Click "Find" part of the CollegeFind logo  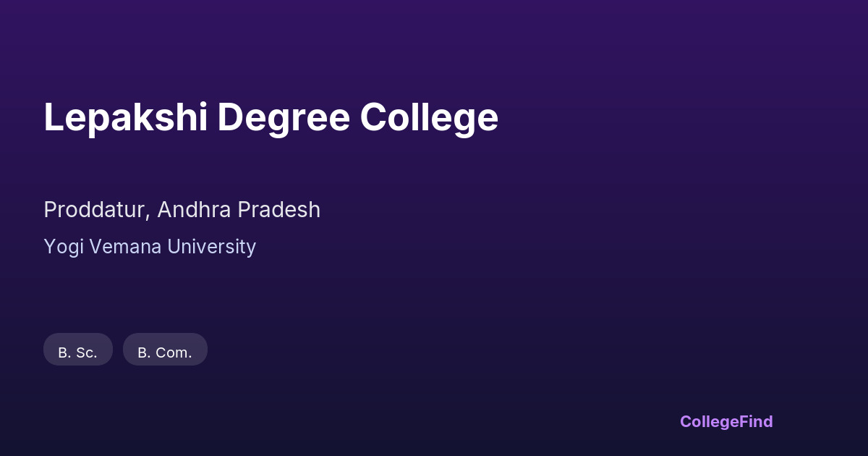tap(757, 421)
